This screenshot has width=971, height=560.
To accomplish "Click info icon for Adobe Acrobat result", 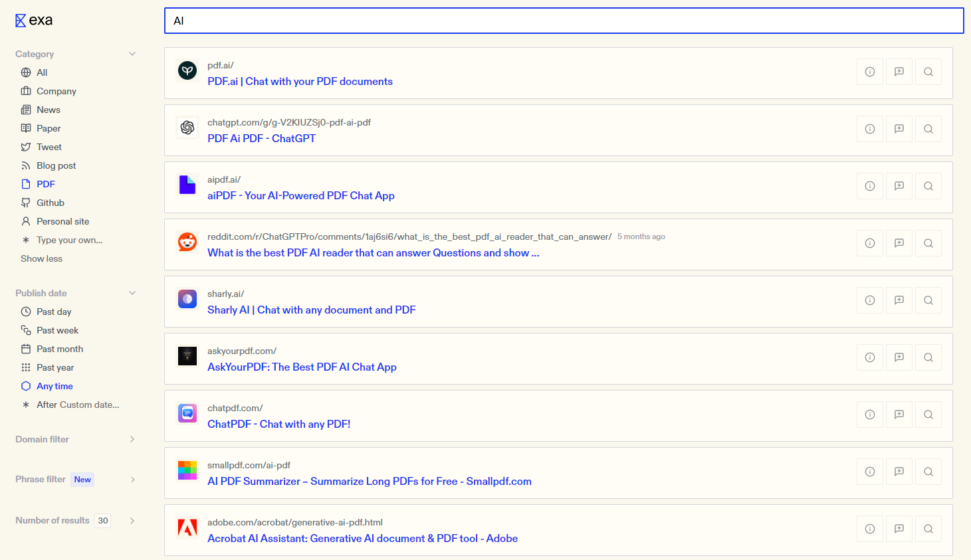I will [870, 529].
